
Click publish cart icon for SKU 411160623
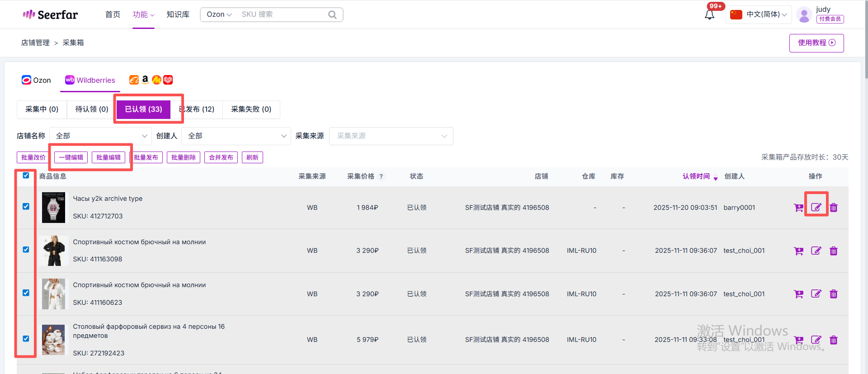tap(799, 294)
